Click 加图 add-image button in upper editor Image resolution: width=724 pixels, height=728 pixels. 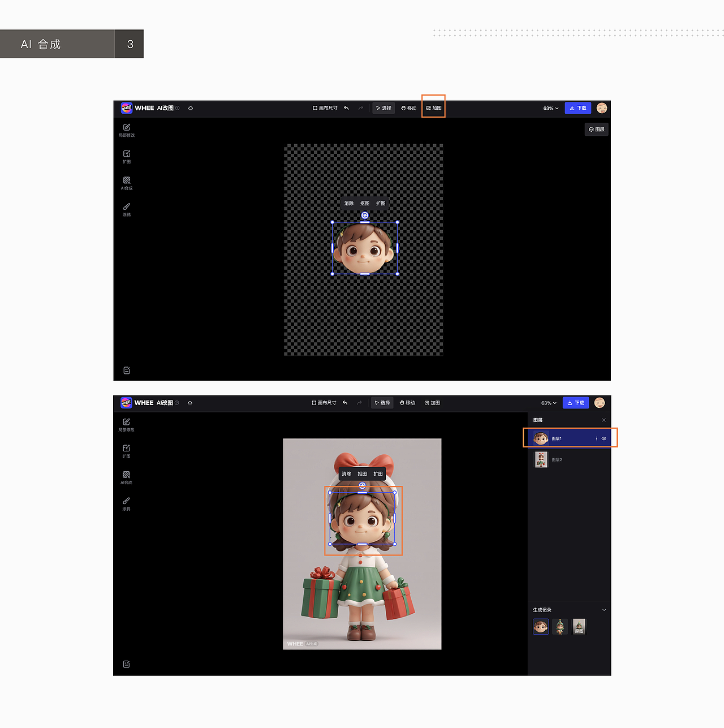(x=434, y=108)
